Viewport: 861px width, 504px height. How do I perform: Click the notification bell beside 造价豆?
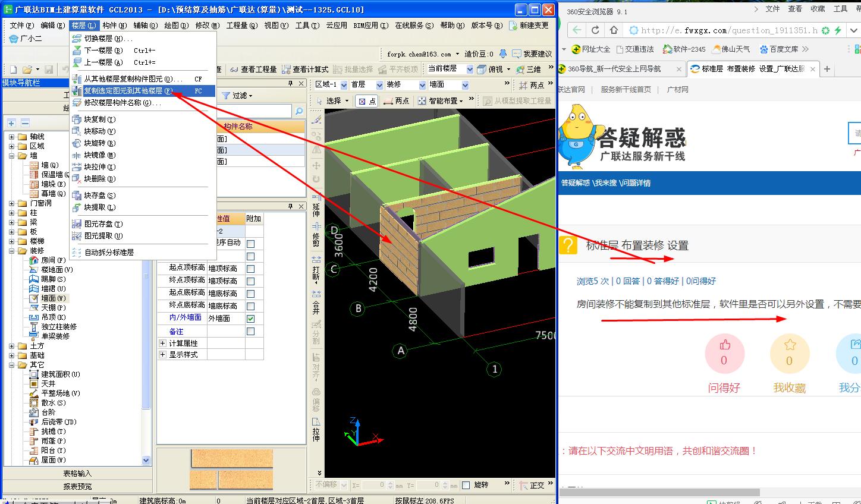[x=503, y=54]
